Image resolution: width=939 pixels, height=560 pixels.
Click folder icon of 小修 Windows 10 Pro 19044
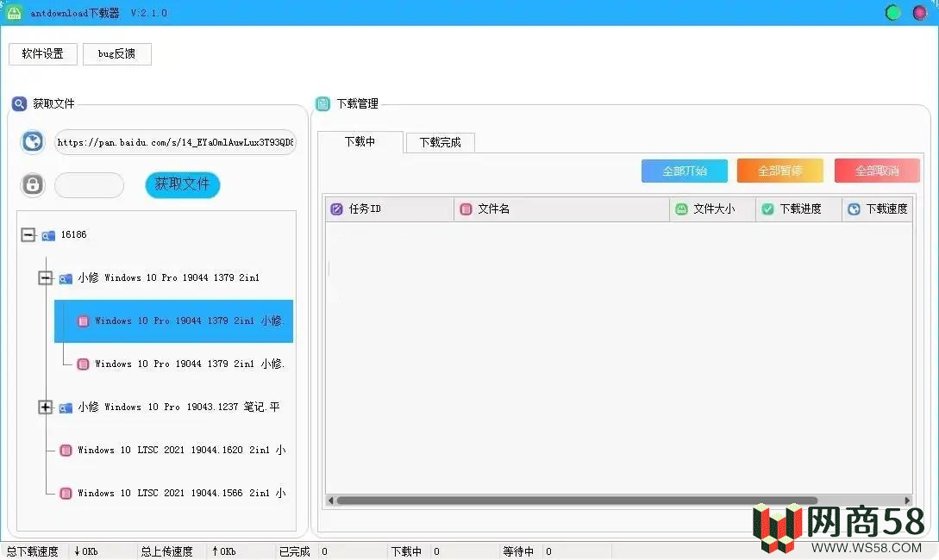click(x=66, y=279)
